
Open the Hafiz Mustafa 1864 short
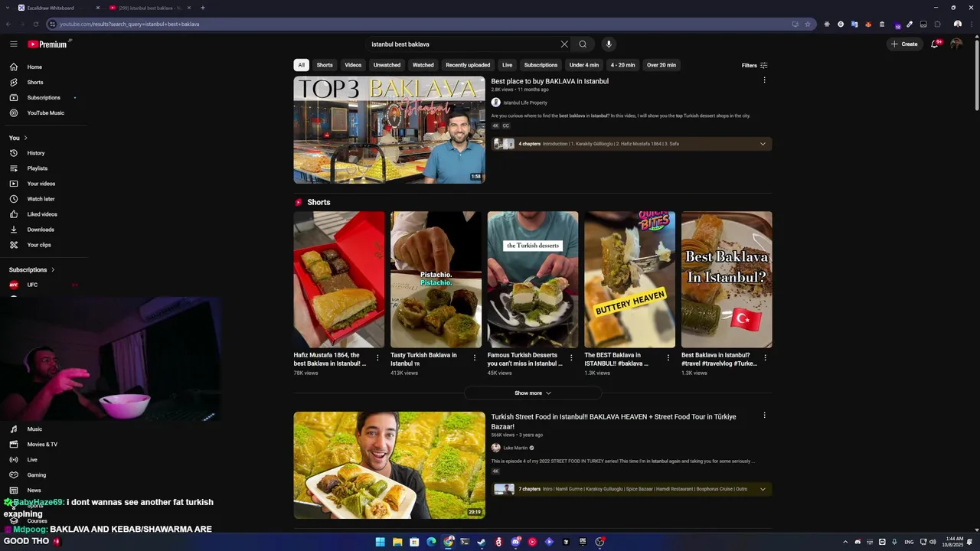click(x=339, y=279)
